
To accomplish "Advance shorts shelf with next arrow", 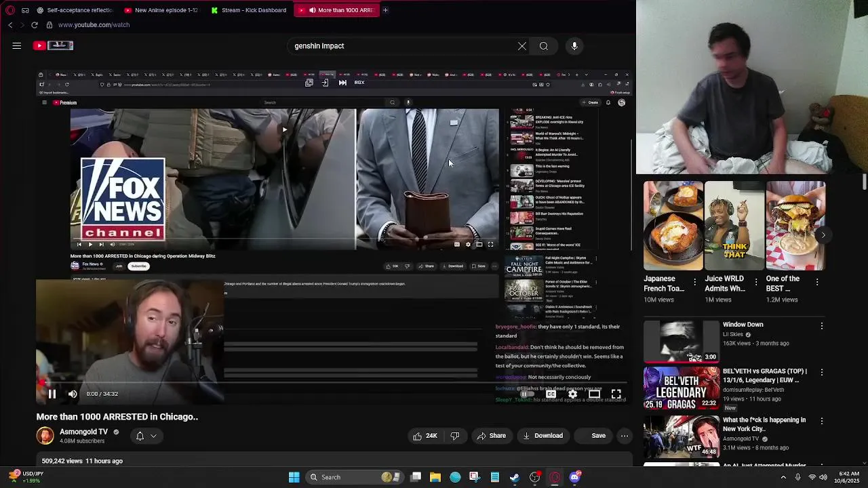I will tap(823, 235).
